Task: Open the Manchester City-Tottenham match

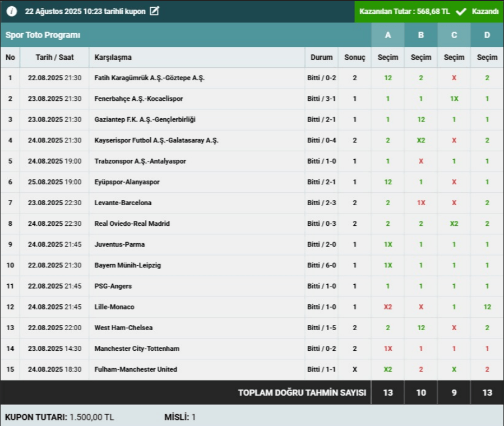Action: tap(137, 349)
